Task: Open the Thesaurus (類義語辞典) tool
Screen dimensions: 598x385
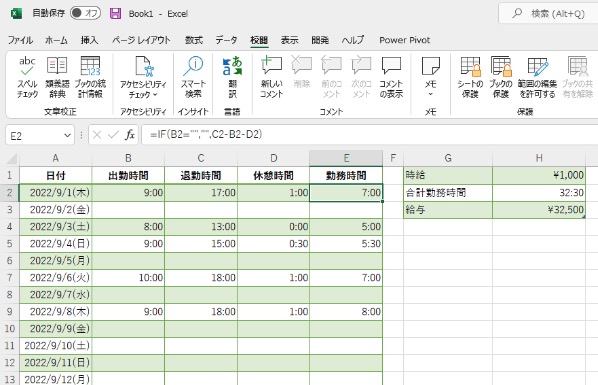Action: (57, 77)
